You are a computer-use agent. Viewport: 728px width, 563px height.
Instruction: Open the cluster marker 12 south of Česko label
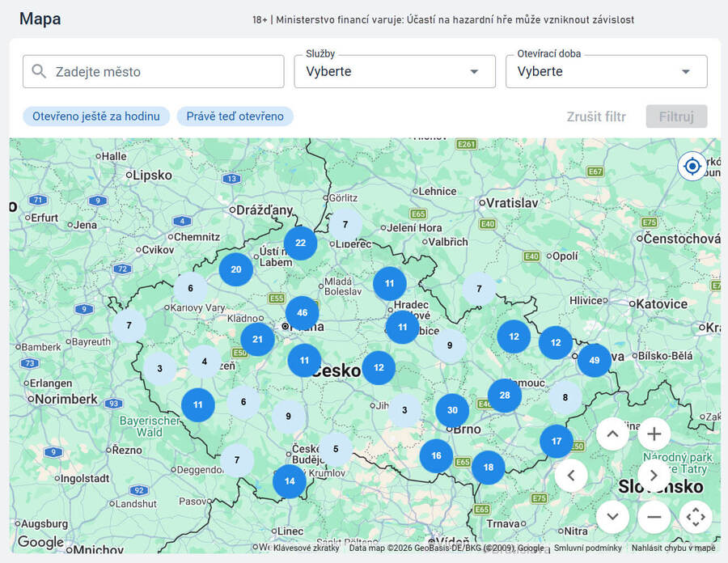pos(379,367)
